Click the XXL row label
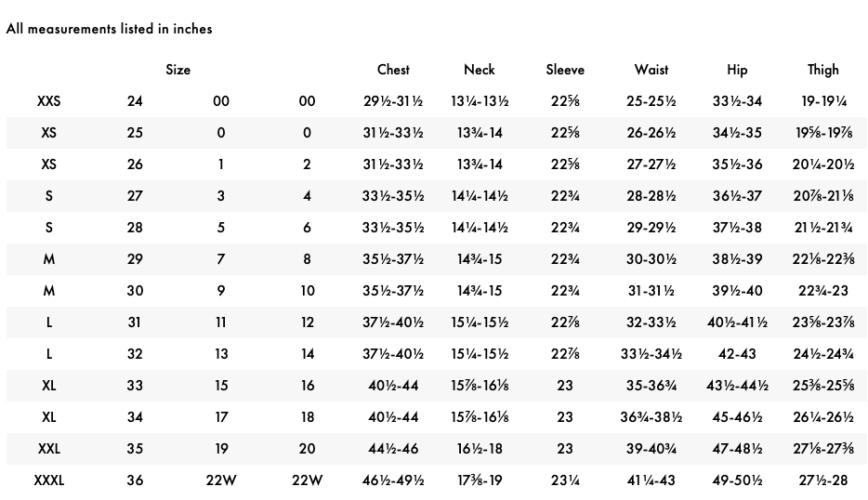 pos(49,449)
